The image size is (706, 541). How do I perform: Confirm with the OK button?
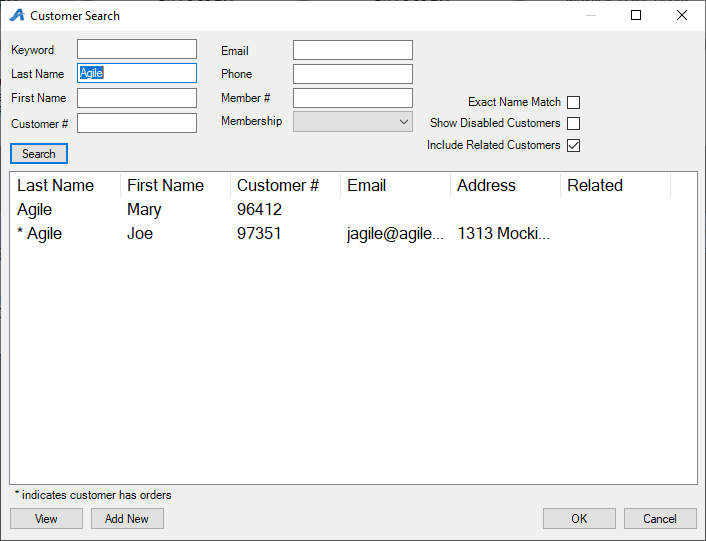coord(579,519)
